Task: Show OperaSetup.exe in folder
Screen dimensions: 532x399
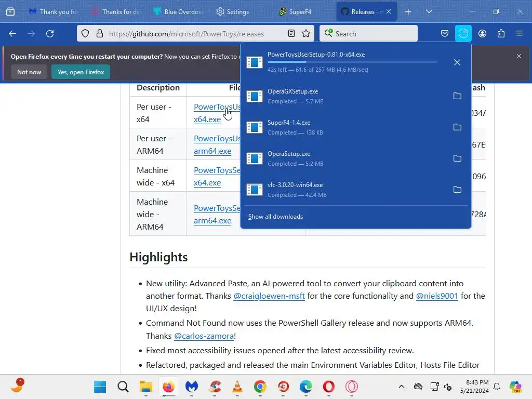Action: click(457, 158)
